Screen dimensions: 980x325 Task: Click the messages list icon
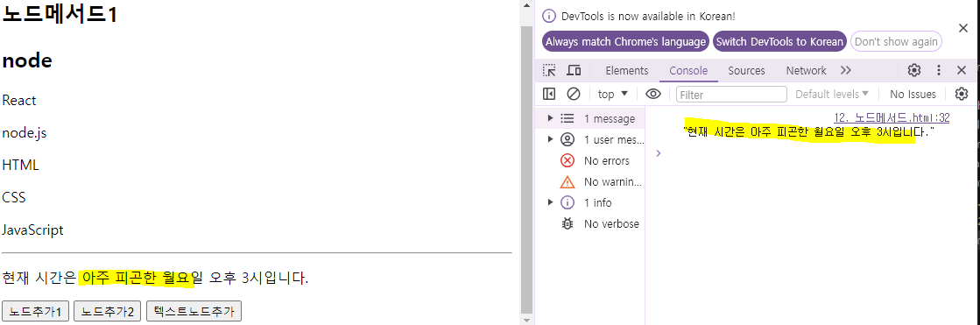pyautogui.click(x=568, y=118)
